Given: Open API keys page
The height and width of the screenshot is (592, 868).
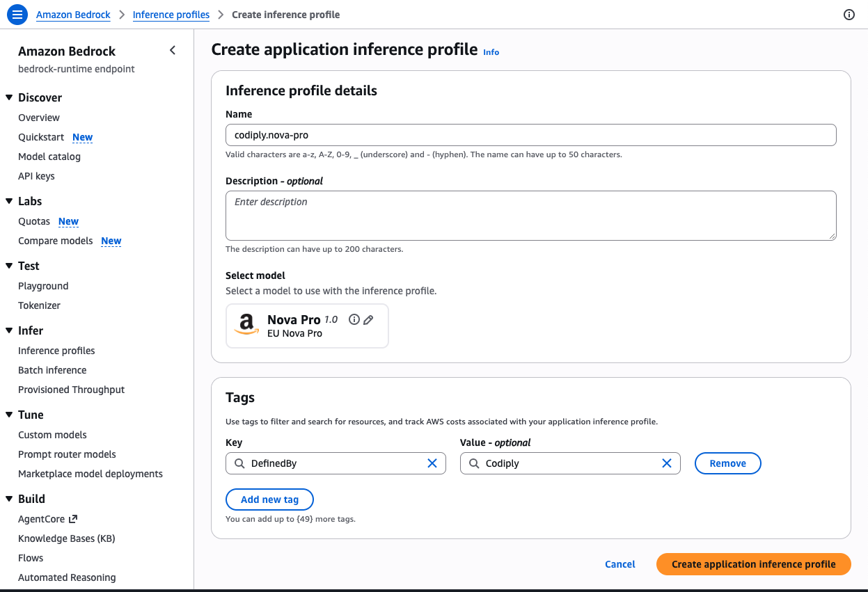Looking at the screenshot, I should [x=36, y=176].
